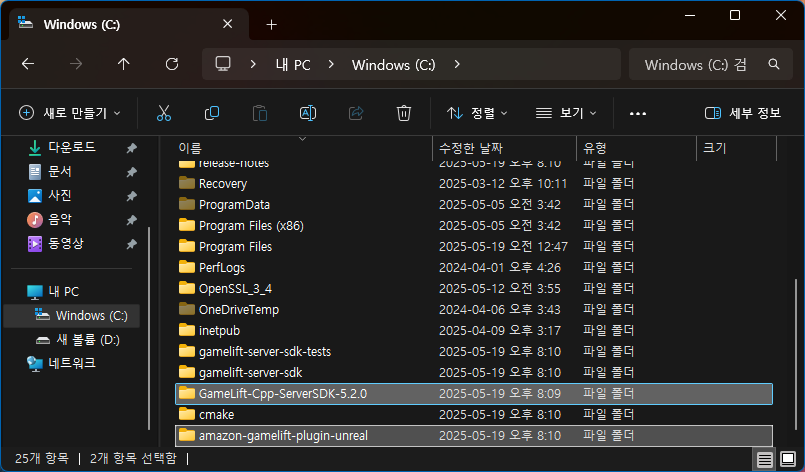
Task: Select the Recovery folder row
Action: tap(473, 183)
